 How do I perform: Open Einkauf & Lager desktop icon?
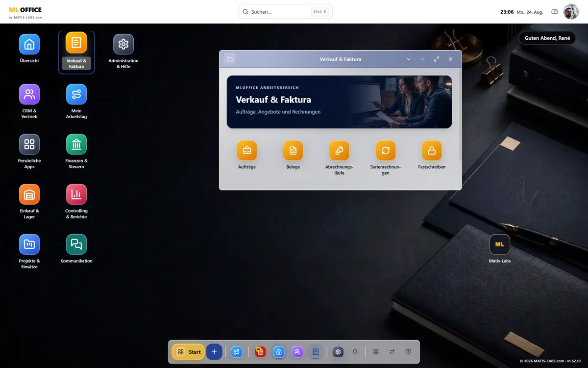tap(29, 194)
